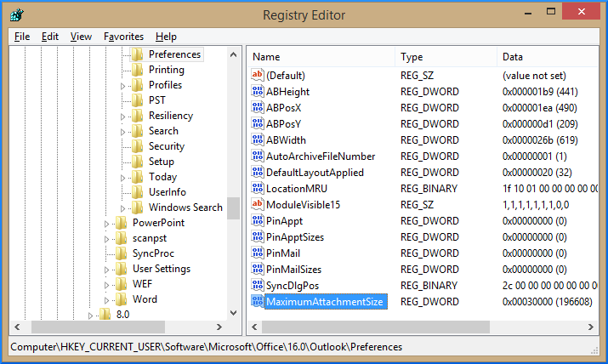Click the PST folder icon
The image size is (608, 364).
(137, 100)
